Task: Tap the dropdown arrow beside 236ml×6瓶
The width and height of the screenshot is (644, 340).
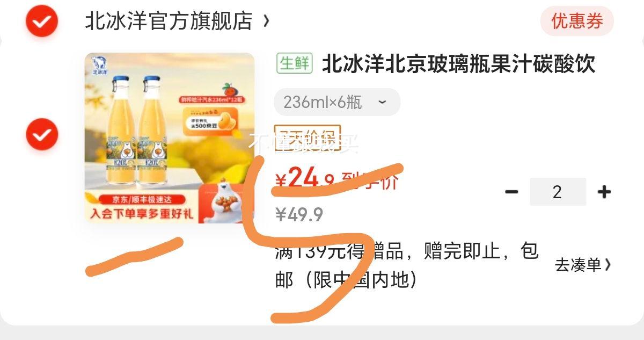Action: [x=382, y=102]
